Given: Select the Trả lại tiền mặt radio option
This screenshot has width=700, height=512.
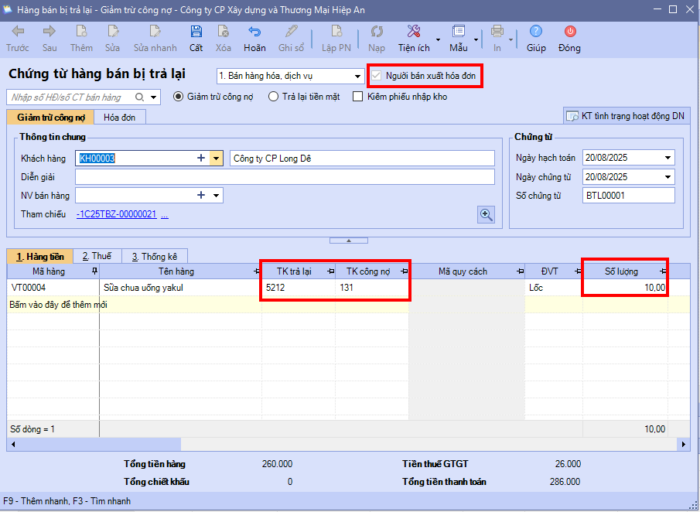Looking at the screenshot, I should point(273,97).
